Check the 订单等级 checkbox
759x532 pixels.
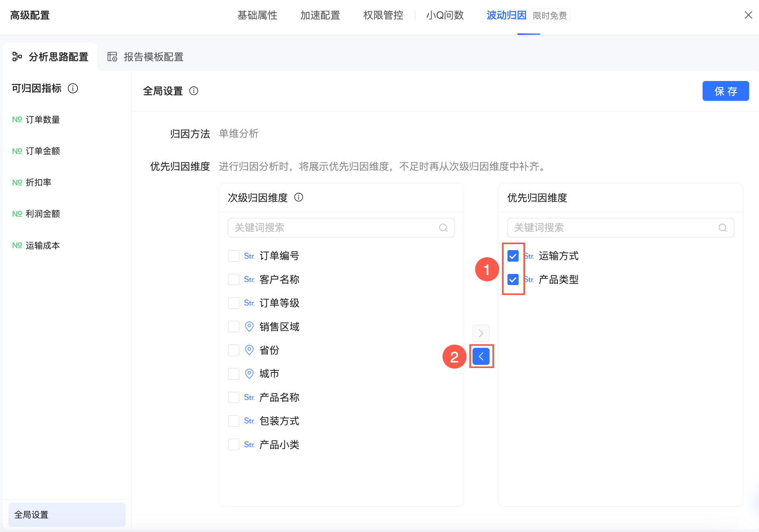(234, 303)
